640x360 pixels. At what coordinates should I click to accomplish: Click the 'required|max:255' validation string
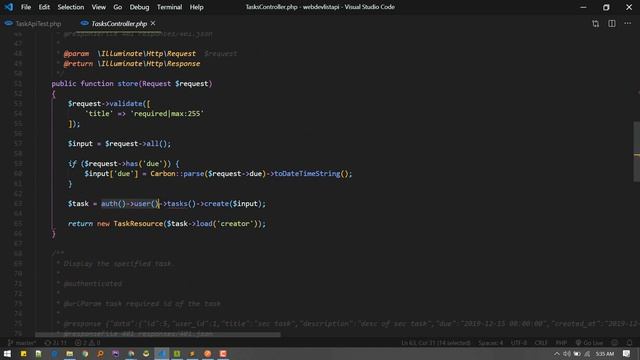167,113
